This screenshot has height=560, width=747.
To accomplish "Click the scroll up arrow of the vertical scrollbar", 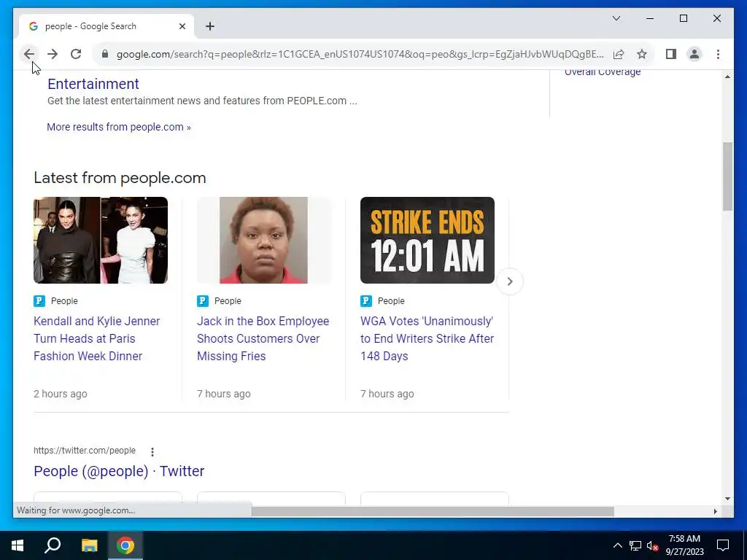I will pyautogui.click(x=727, y=76).
